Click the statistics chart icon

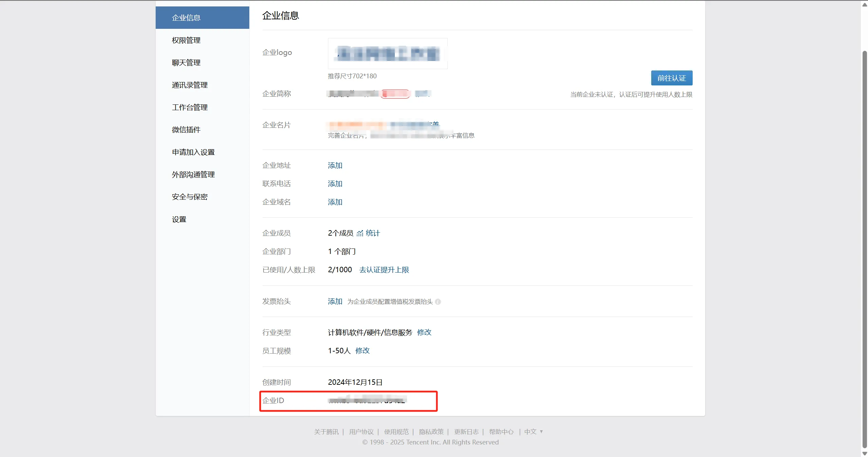coord(360,233)
